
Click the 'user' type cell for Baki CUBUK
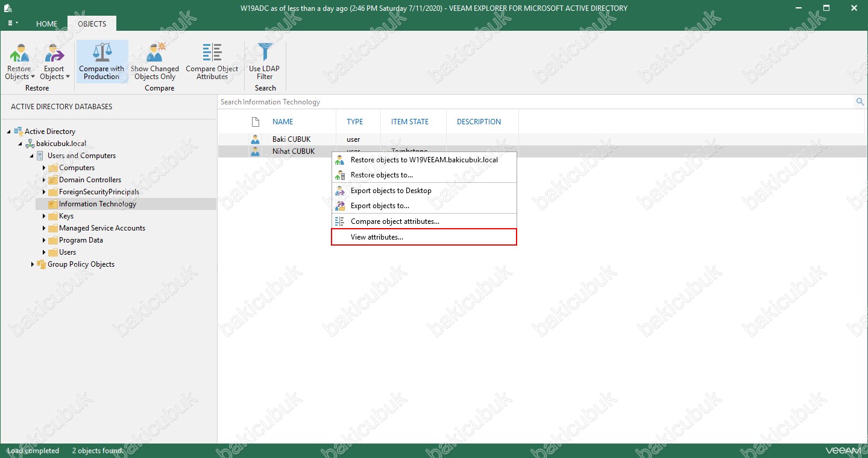point(353,139)
